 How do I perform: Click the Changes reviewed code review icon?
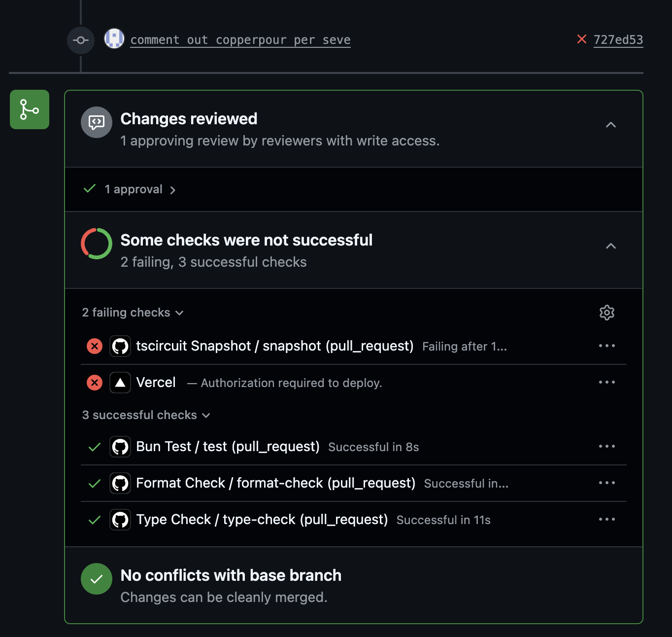pos(97,122)
